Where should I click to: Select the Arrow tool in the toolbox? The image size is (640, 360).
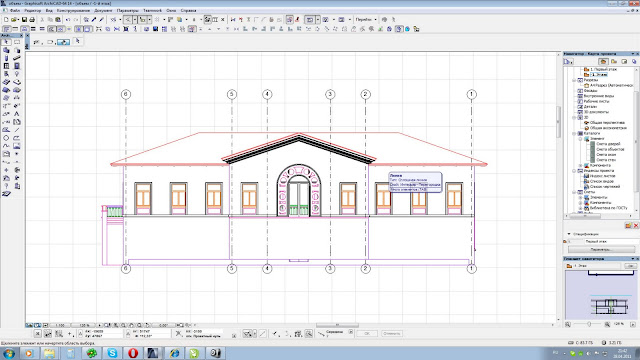pyautogui.click(x=6, y=42)
